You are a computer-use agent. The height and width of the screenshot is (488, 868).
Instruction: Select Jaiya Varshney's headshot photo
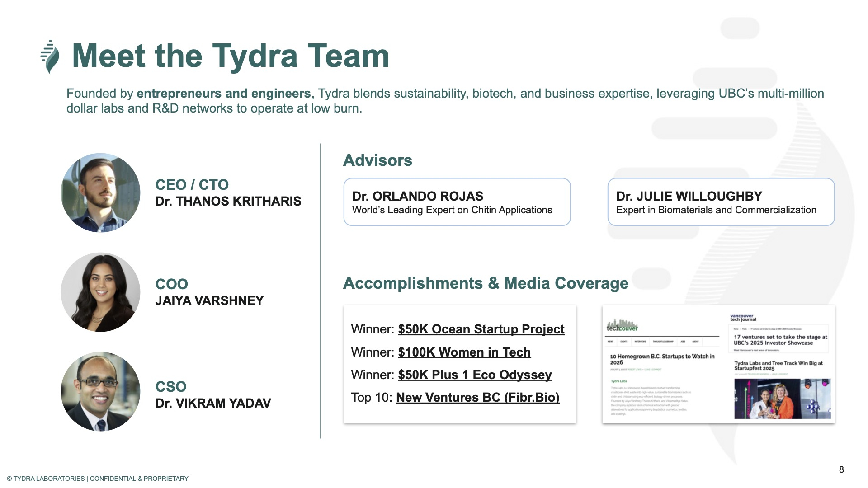100,292
